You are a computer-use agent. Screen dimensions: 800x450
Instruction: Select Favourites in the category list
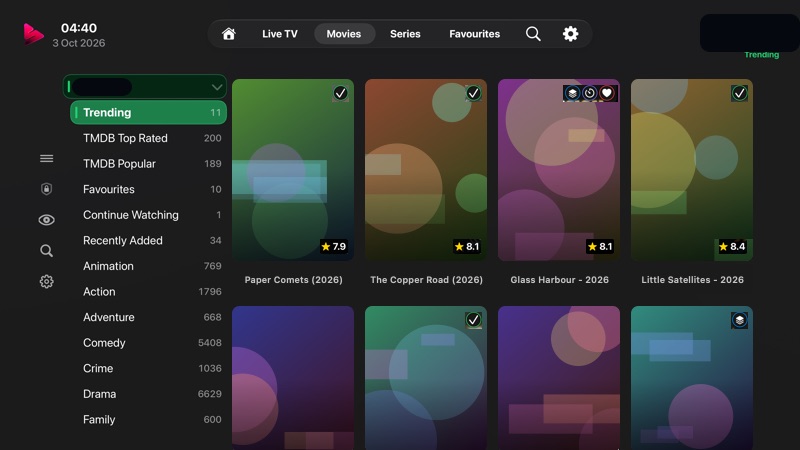(148, 189)
